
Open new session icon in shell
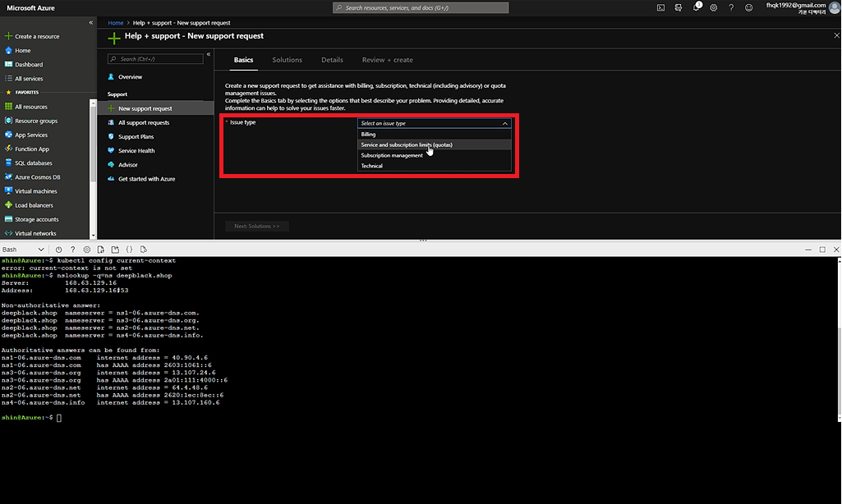point(115,250)
